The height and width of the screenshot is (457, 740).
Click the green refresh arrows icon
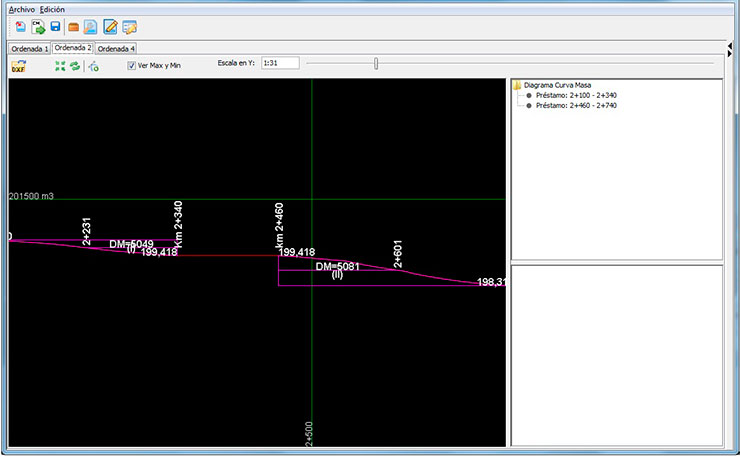pyautogui.click(x=75, y=66)
